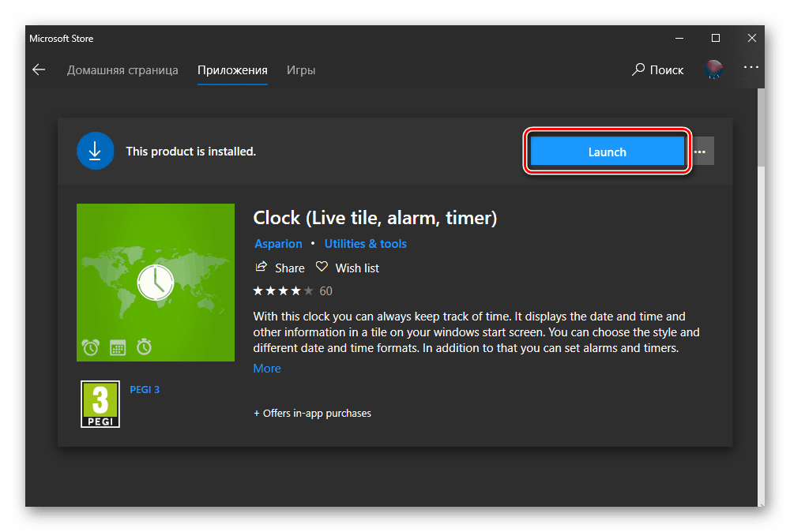Image resolution: width=790 pixels, height=532 pixels.
Task: Open the Asparion publisher link
Action: coord(278,244)
